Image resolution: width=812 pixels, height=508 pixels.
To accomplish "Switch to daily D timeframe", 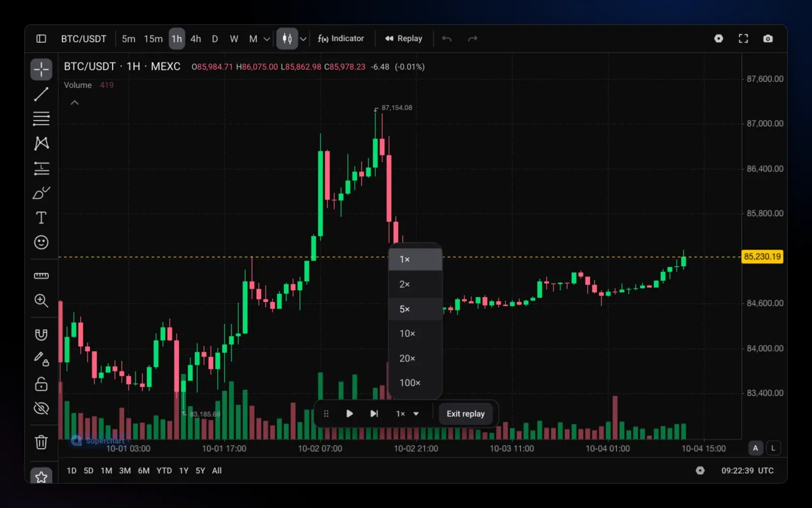I will pyautogui.click(x=215, y=39).
